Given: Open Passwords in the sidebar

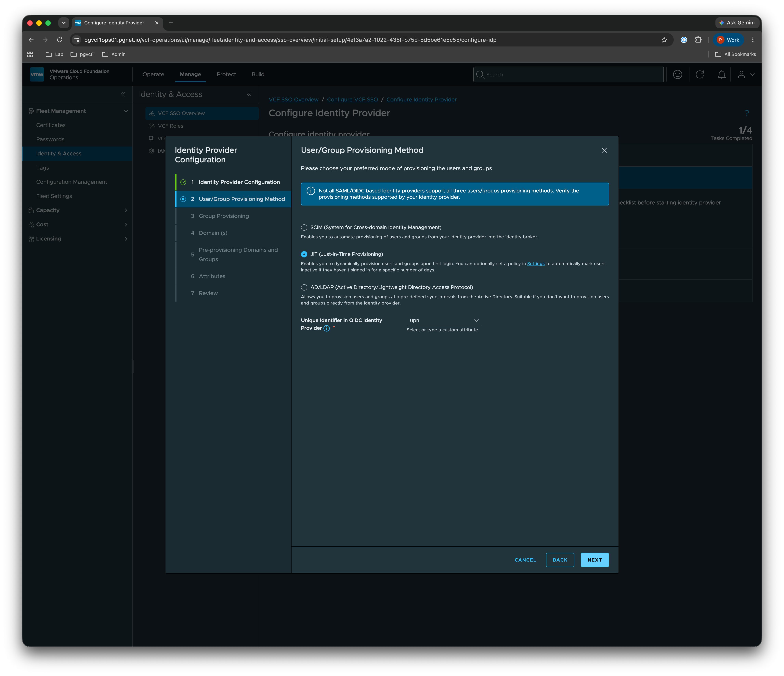Looking at the screenshot, I should 50,139.
